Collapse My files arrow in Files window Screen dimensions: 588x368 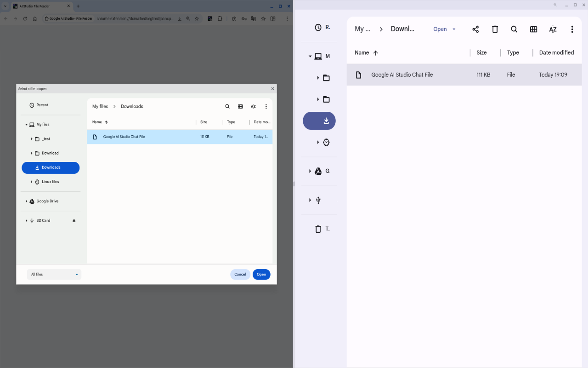(x=310, y=57)
